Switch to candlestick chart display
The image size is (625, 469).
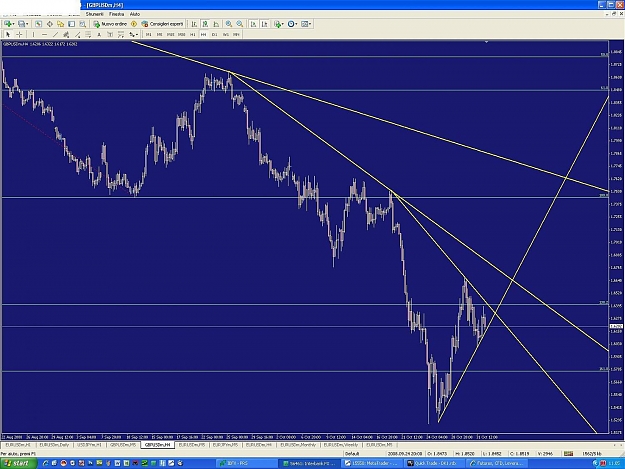(x=205, y=24)
